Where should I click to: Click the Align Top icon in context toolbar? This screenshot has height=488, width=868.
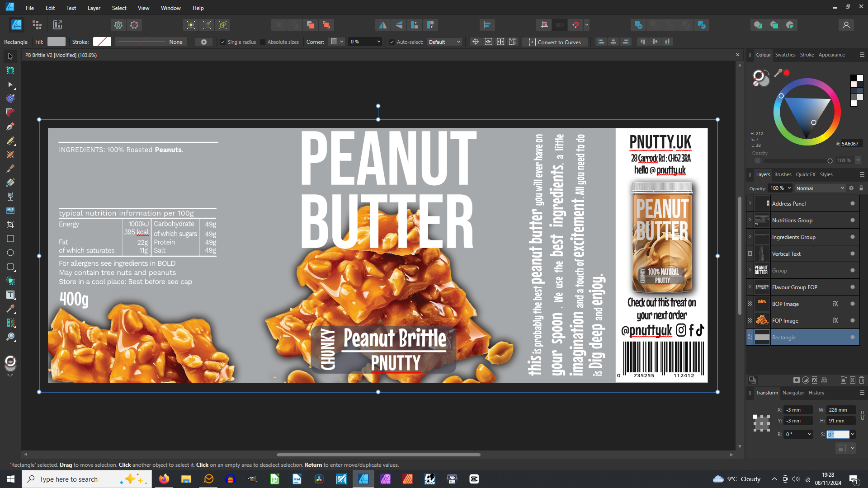point(642,42)
